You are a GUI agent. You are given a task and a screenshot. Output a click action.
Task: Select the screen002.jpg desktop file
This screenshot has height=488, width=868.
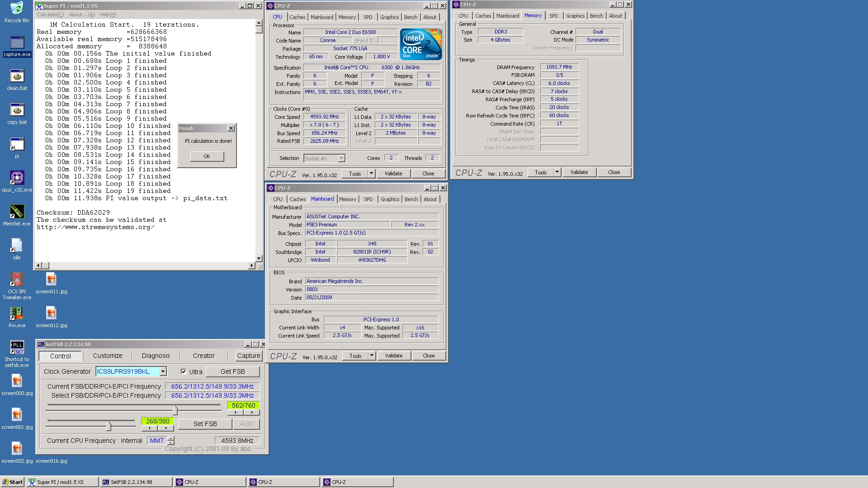[17, 453]
